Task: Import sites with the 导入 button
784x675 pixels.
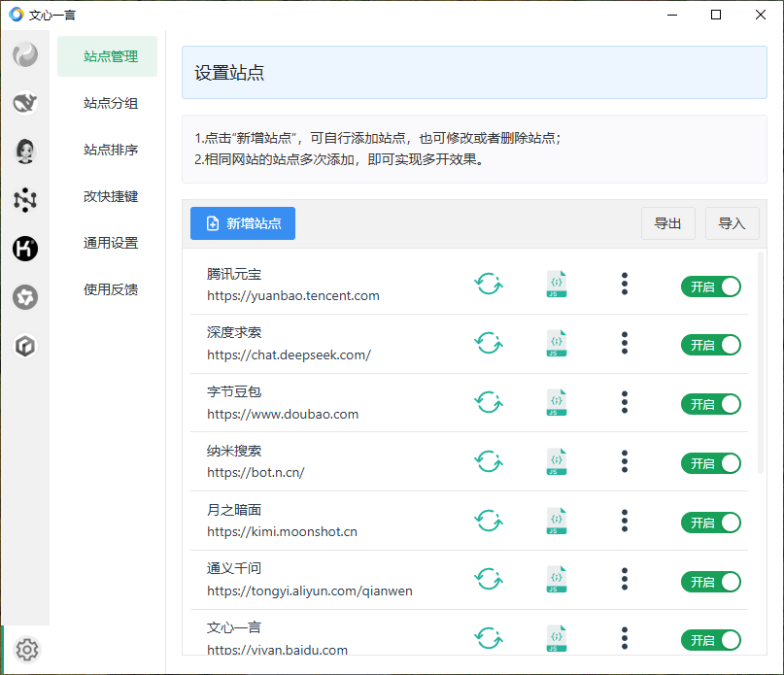Action: [x=732, y=223]
